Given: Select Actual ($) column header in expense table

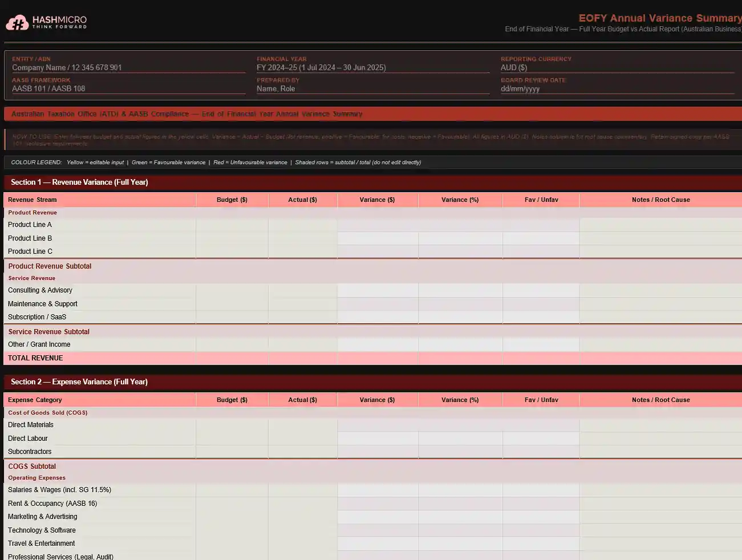Looking at the screenshot, I should tap(302, 400).
